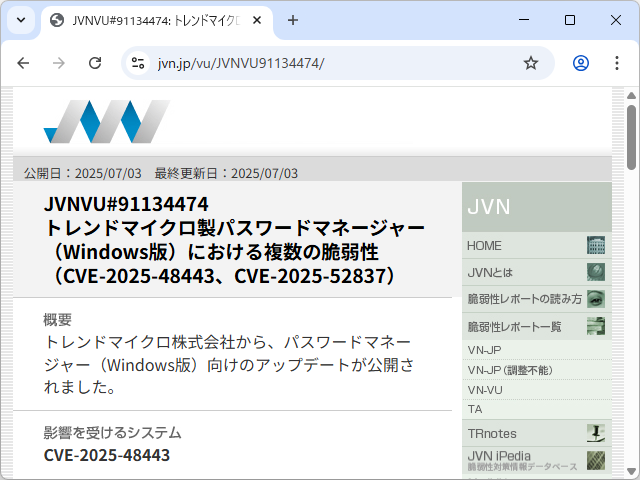Maximize the Chrome window
The height and width of the screenshot is (480, 640).
pyautogui.click(x=570, y=20)
